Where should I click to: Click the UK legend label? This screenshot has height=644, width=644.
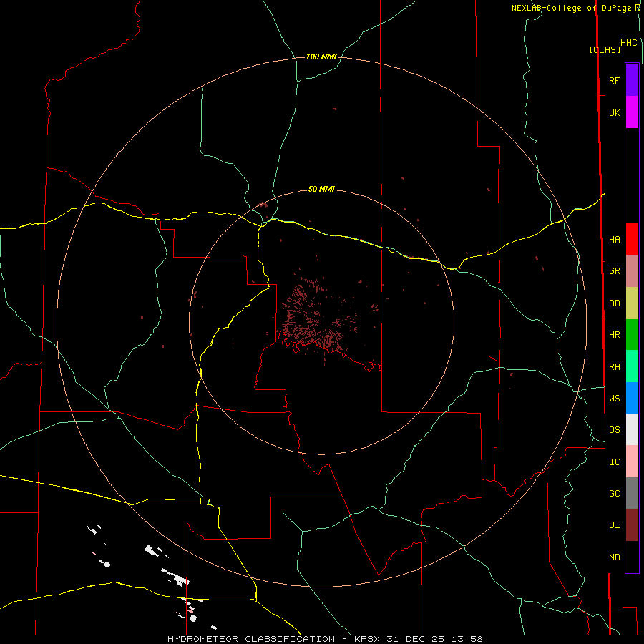pos(614,112)
